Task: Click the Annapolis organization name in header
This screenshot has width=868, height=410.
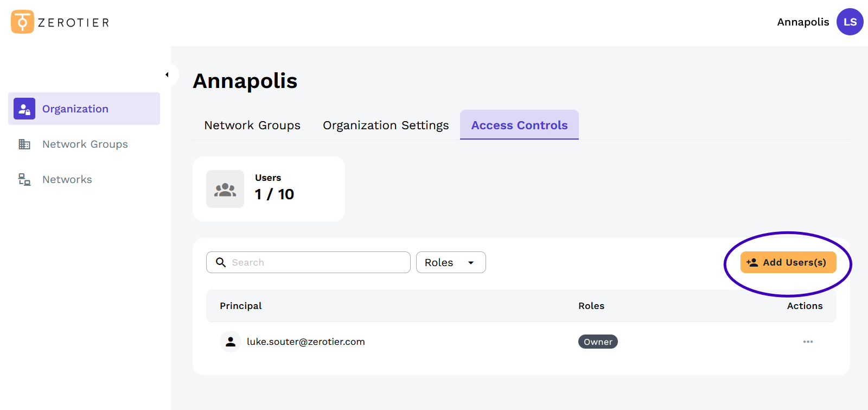Action: pos(803,22)
